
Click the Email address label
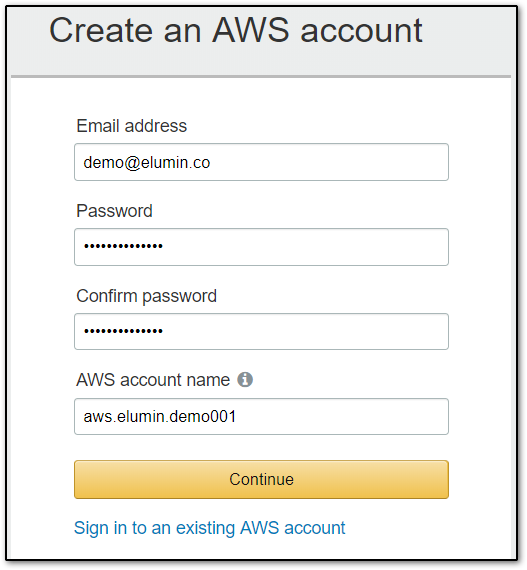tap(132, 126)
